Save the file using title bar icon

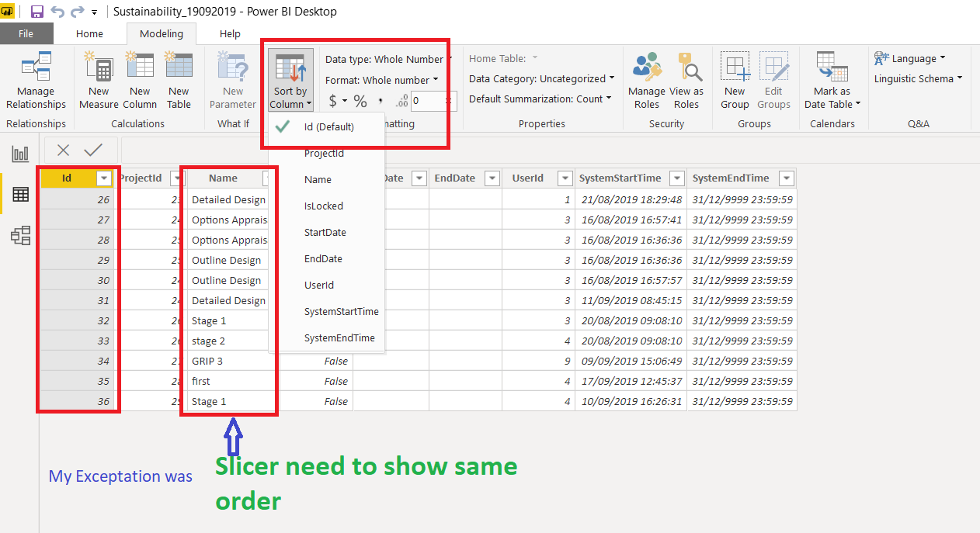[36, 12]
